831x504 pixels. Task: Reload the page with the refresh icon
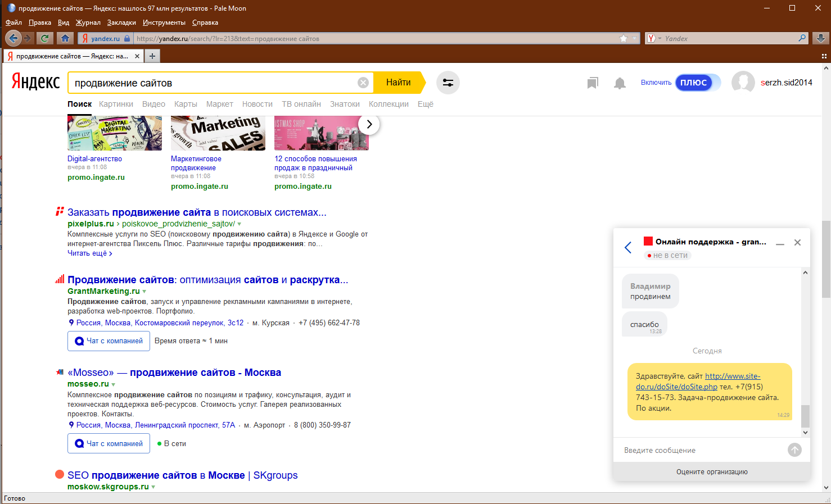click(44, 38)
